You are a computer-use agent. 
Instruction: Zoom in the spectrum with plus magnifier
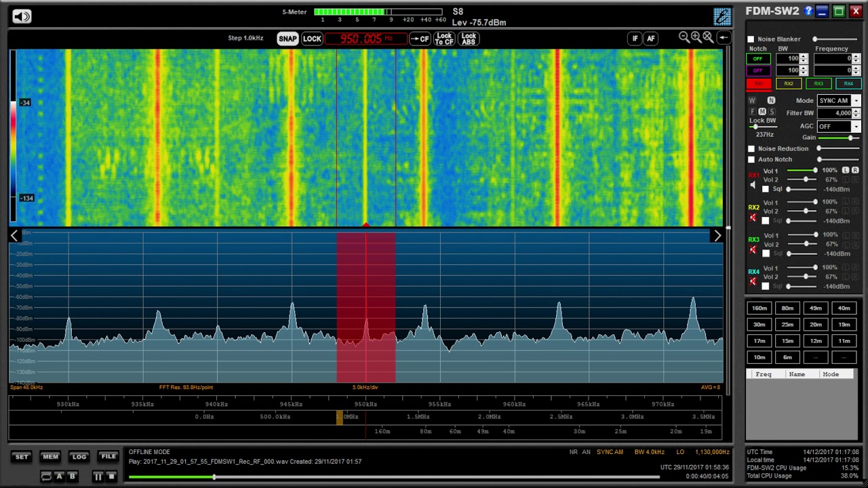(696, 37)
